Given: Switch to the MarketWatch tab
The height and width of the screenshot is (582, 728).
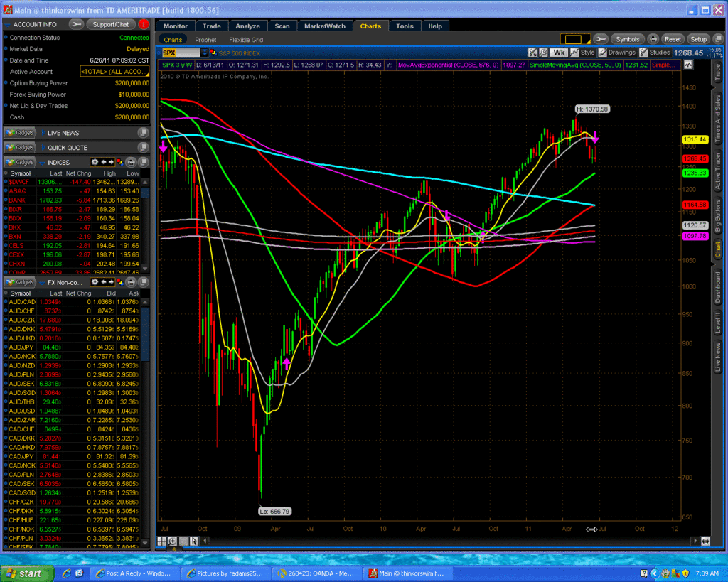Looking at the screenshot, I should pos(325,26).
